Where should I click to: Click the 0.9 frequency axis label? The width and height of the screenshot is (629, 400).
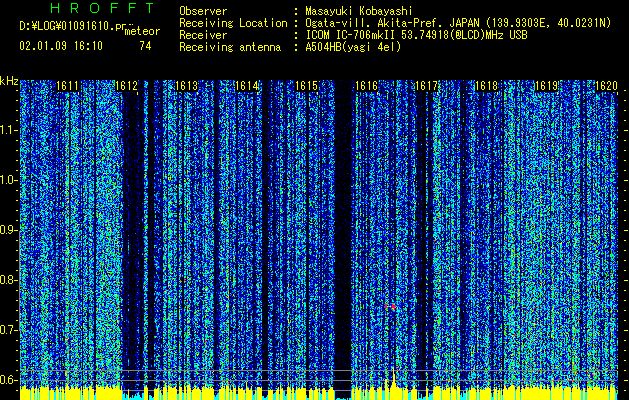tap(8, 230)
